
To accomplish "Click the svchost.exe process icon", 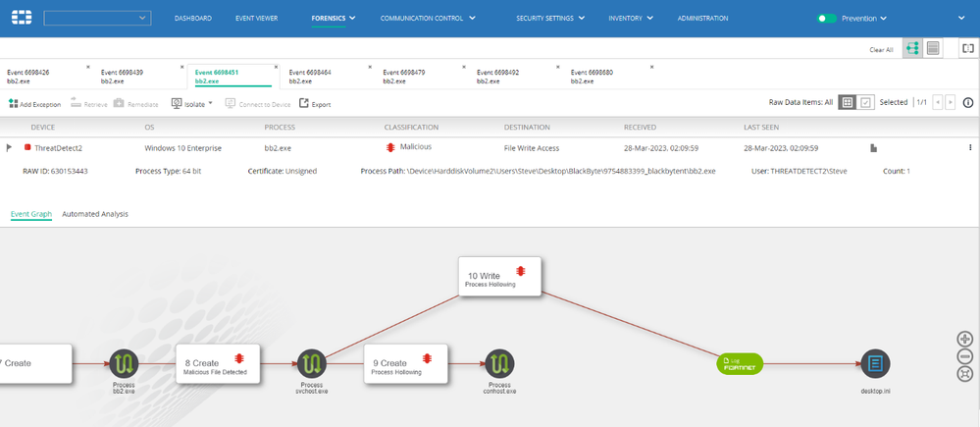I will 311,363.
